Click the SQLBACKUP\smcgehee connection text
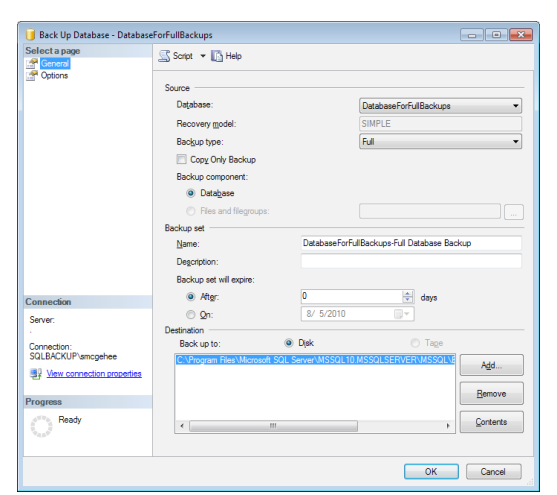This screenshot has height=495, width=557. [x=73, y=356]
